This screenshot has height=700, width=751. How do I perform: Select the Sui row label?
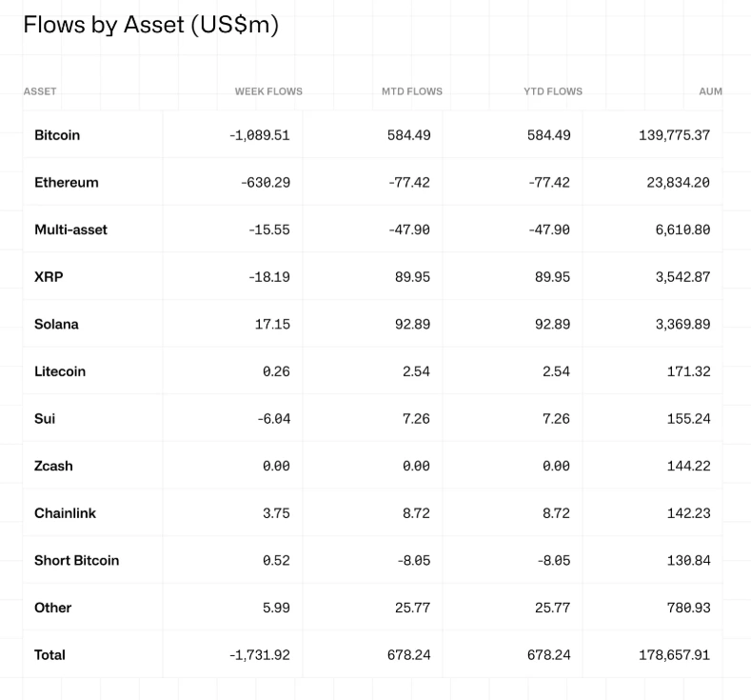point(45,418)
